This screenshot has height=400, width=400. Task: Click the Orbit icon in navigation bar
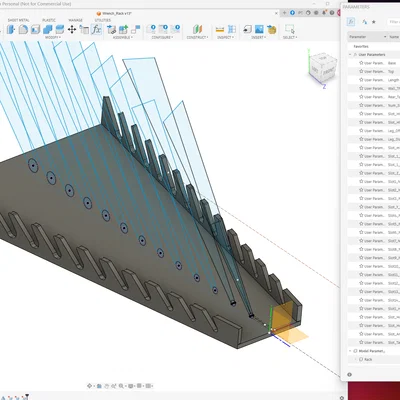(x=89, y=386)
